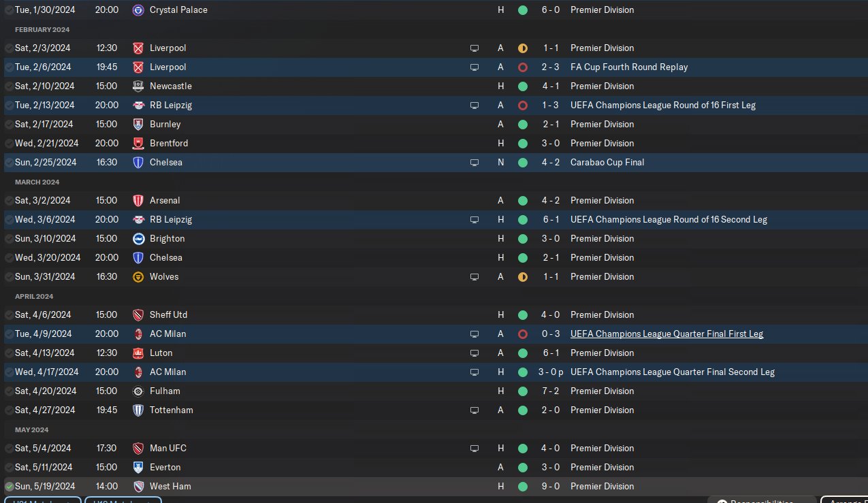Click the Crystal Palace club badge
The width and height of the screenshot is (868, 503).
138,10
